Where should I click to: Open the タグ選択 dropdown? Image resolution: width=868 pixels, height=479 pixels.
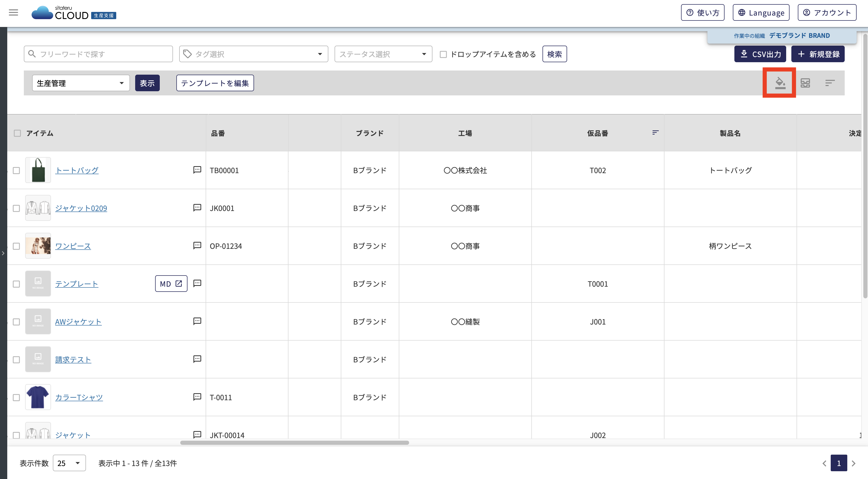[254, 54]
